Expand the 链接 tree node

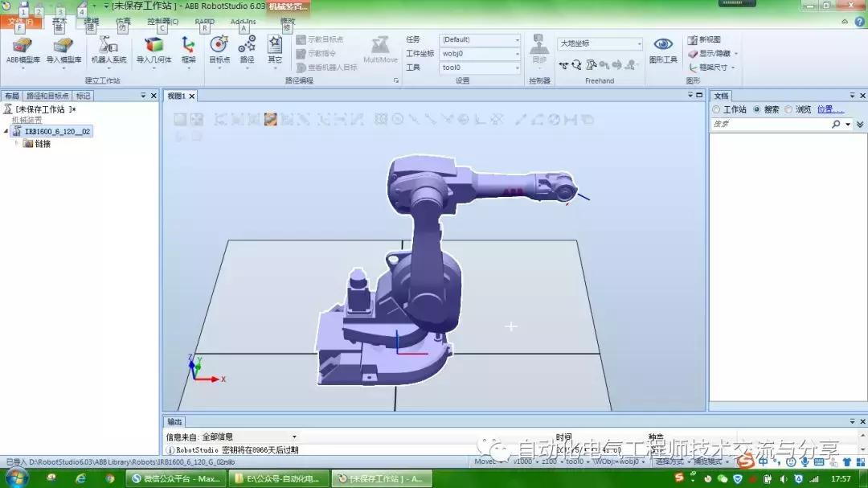tap(17, 144)
